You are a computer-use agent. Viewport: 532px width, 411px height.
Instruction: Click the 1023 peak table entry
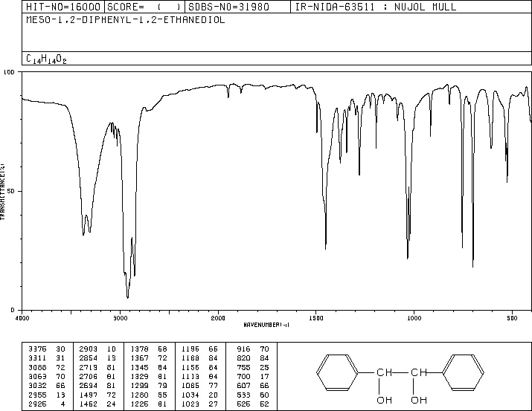pyautogui.click(x=200, y=404)
